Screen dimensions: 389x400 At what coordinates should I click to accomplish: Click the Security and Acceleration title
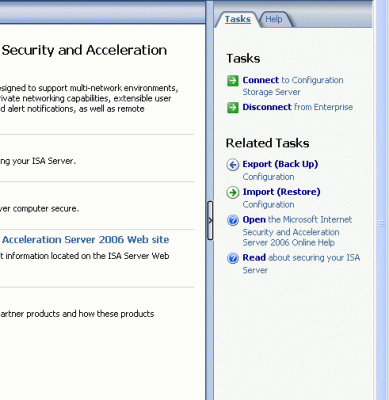coord(84,50)
